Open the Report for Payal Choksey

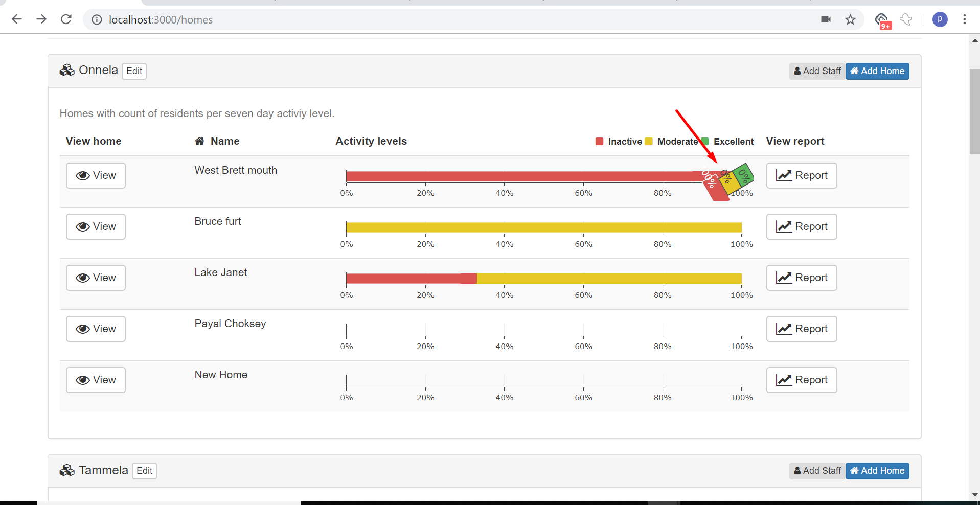click(801, 329)
